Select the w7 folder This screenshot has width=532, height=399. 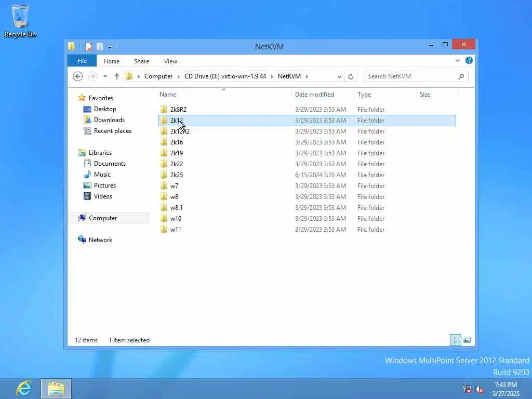tap(174, 186)
